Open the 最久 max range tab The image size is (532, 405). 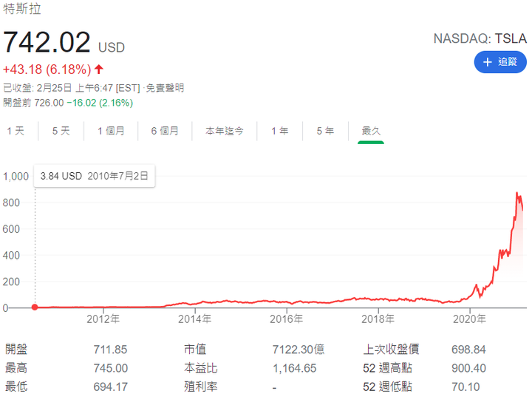pos(371,131)
